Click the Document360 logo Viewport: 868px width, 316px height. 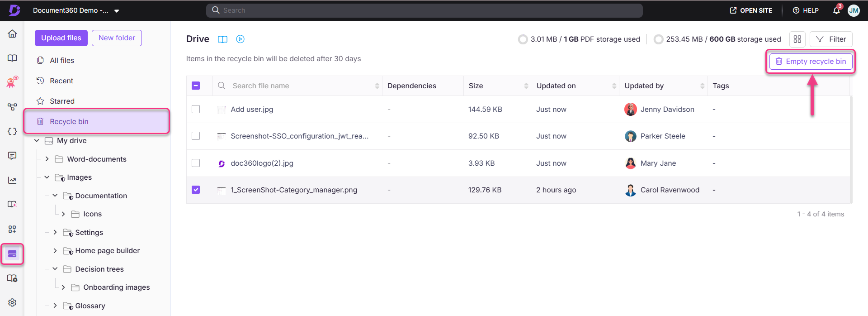pyautogui.click(x=14, y=10)
